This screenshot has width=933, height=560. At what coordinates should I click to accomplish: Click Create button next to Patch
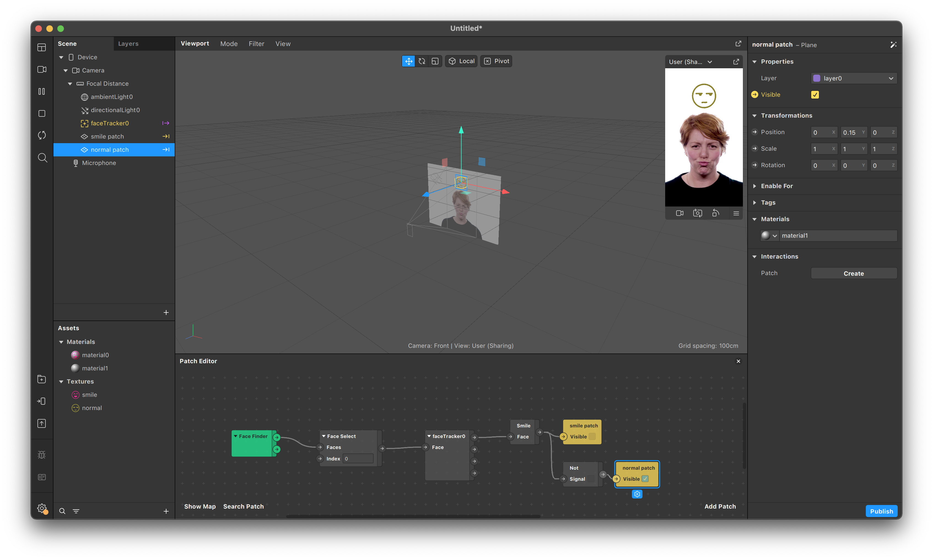pos(853,273)
